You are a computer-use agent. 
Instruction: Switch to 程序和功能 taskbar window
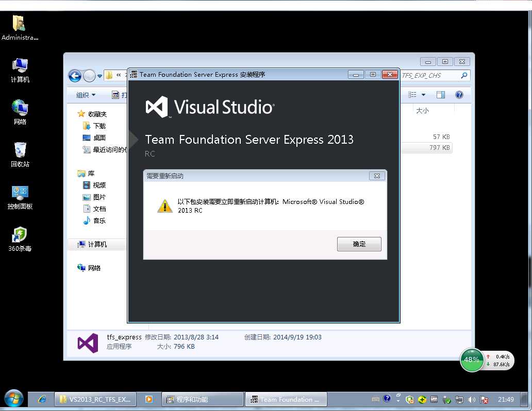(203, 400)
